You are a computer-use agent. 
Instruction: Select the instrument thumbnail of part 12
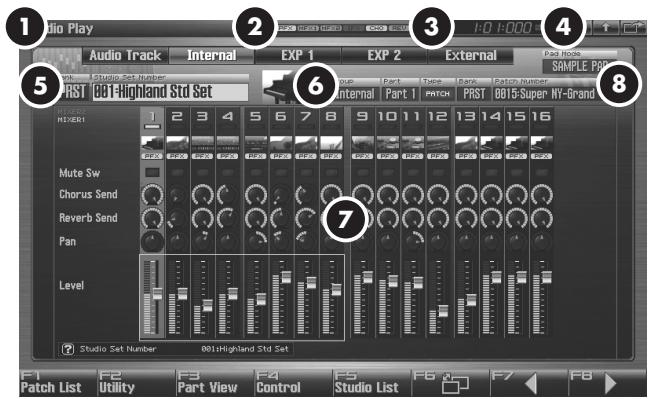438,144
